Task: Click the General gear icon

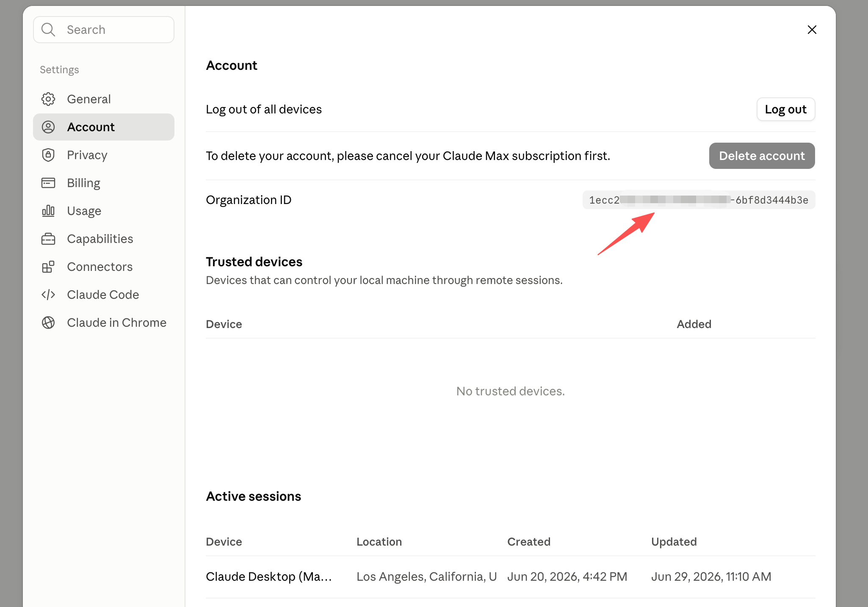Action: pos(48,99)
